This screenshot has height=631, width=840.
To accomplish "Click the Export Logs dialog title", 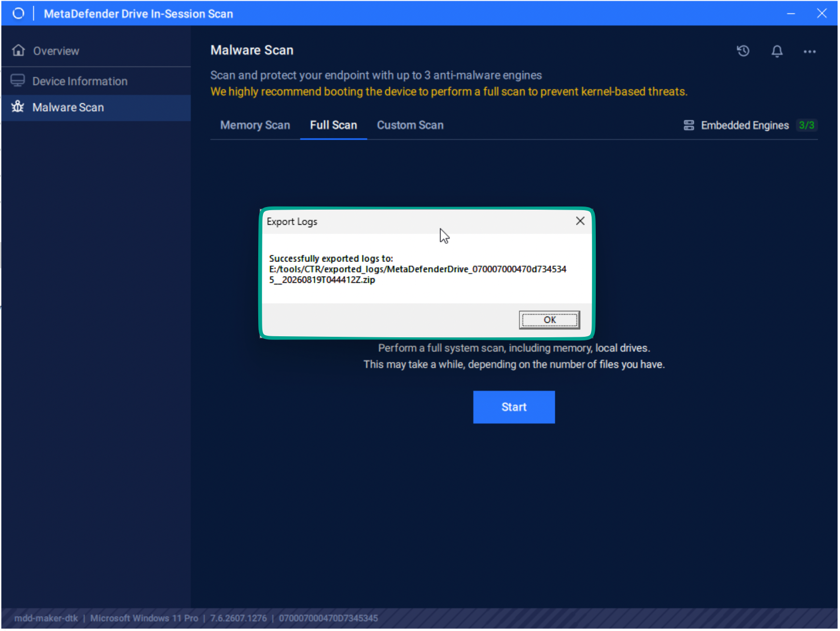I will (292, 222).
